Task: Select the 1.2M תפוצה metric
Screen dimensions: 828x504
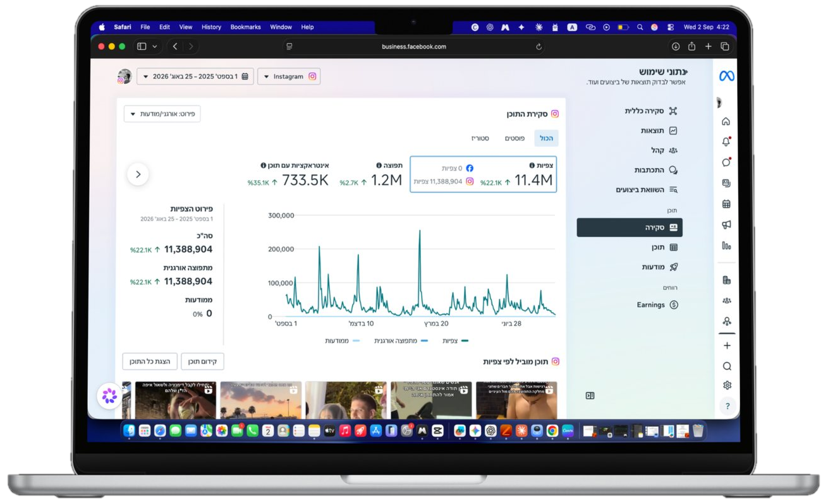Action: point(371,175)
